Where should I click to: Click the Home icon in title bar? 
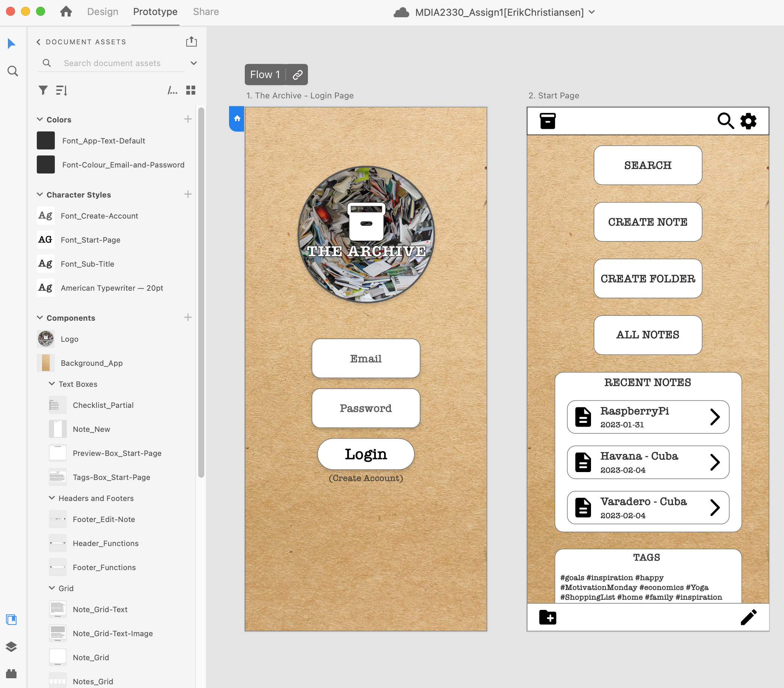tap(66, 12)
